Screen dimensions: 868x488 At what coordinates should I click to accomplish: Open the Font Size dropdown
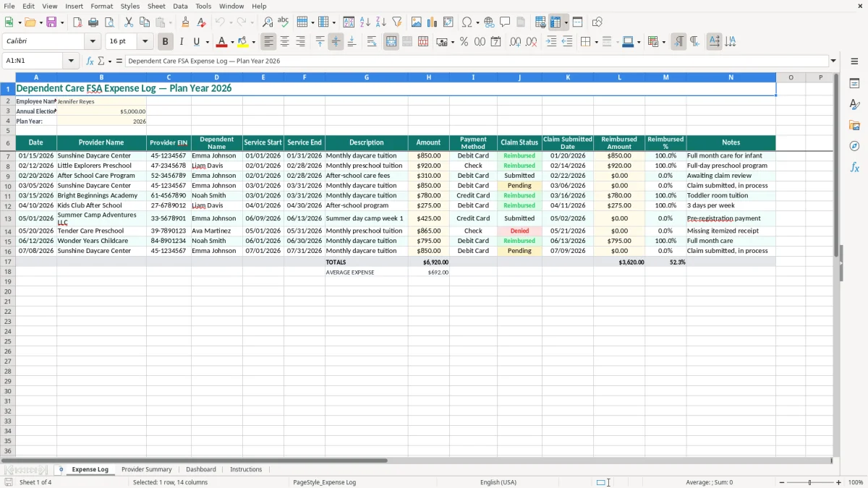pyautogui.click(x=145, y=42)
